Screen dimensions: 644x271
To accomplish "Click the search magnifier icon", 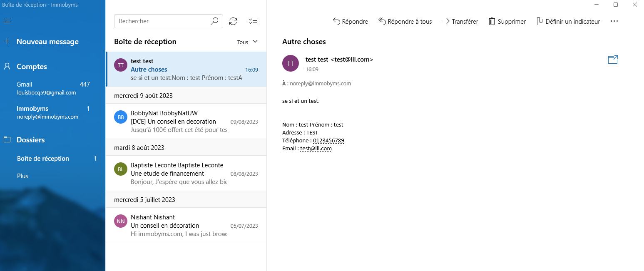I will coord(214,21).
